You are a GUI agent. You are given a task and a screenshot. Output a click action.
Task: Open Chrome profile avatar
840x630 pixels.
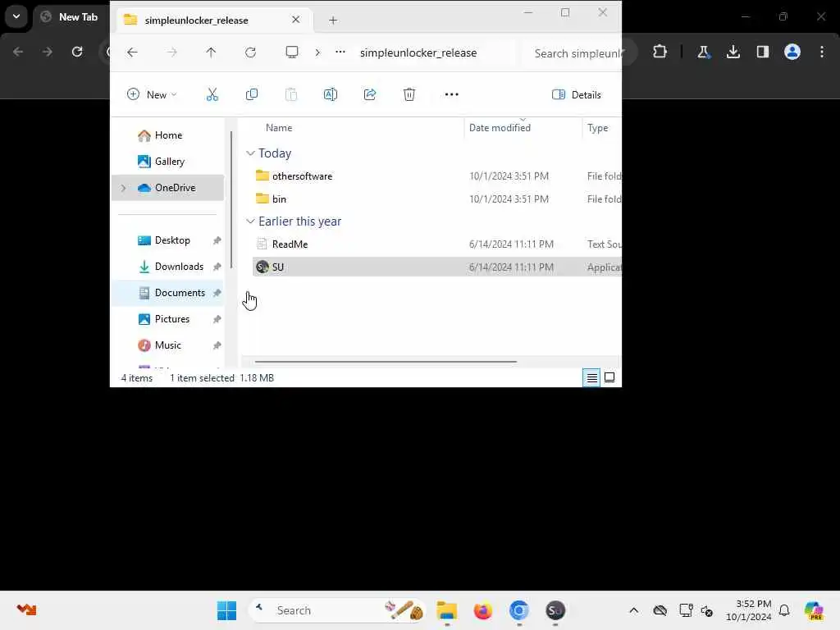pos(792,52)
